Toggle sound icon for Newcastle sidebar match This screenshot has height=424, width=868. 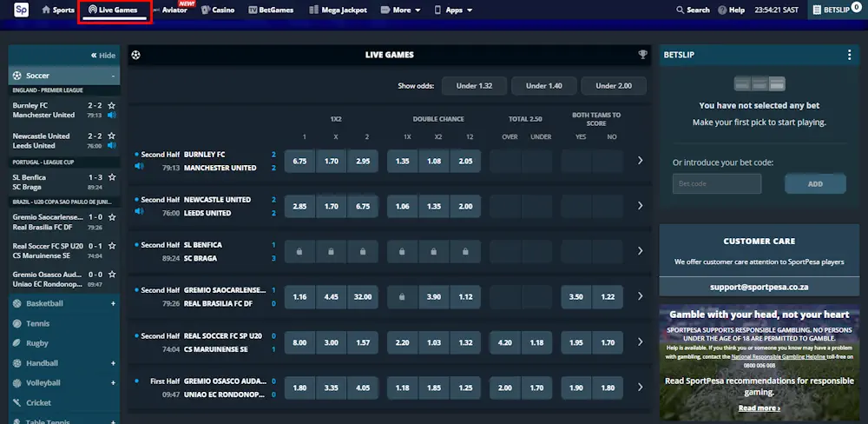[x=112, y=145]
